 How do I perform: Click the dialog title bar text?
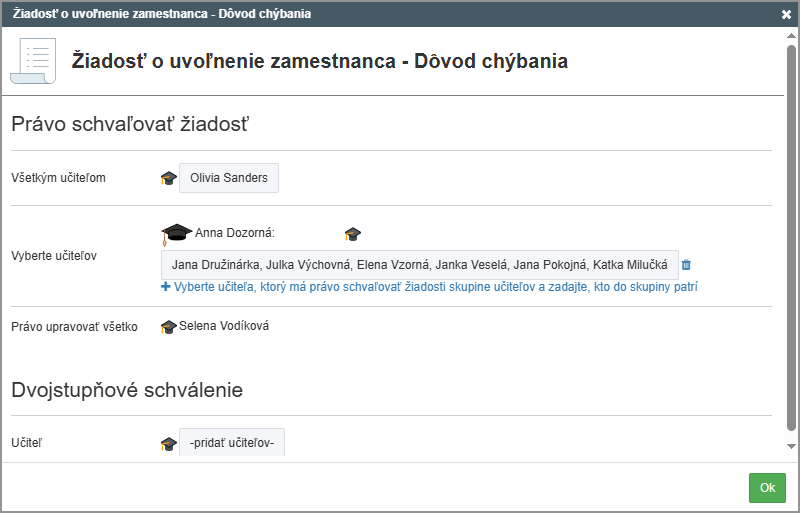coord(161,15)
